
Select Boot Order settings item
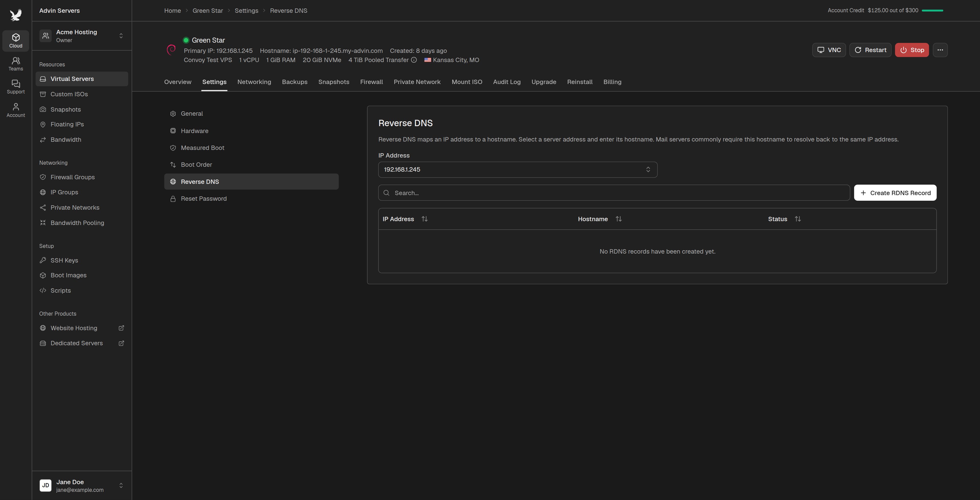[251, 165]
